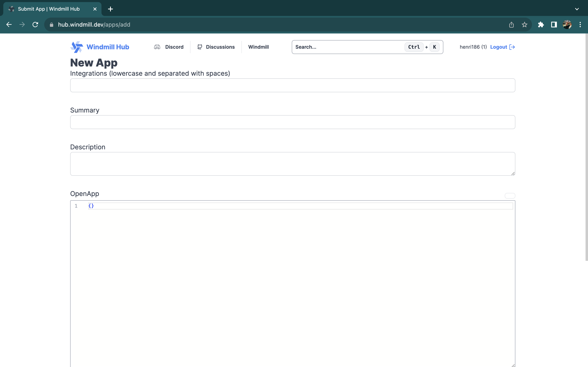Bookmark the page with the star icon
This screenshot has height=367, width=588.
click(x=524, y=25)
